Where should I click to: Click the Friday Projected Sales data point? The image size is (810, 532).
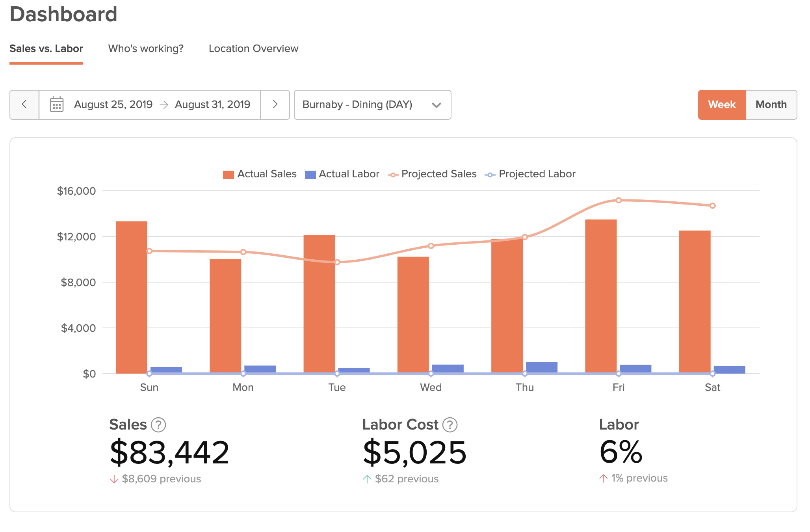pos(619,200)
